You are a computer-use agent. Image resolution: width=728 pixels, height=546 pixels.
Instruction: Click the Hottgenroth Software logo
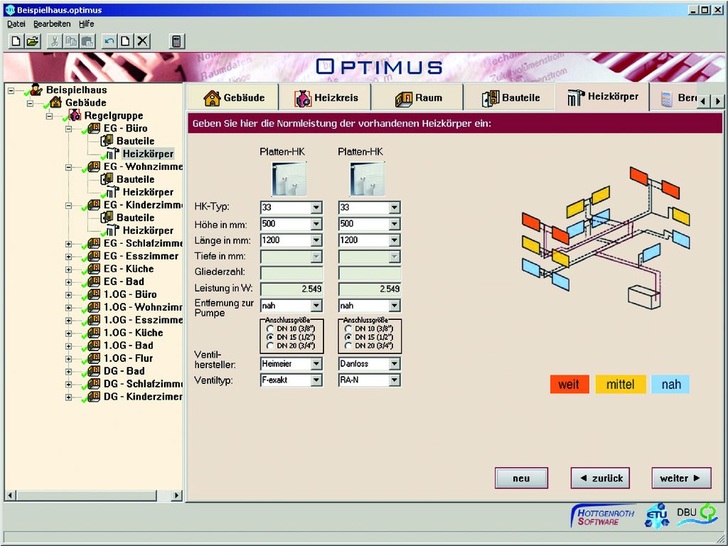(603, 516)
